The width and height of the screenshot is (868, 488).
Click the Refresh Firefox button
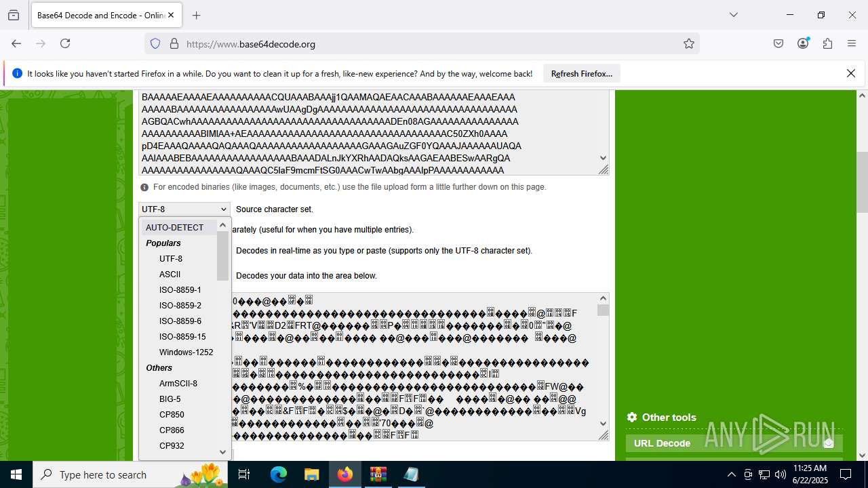pos(581,73)
